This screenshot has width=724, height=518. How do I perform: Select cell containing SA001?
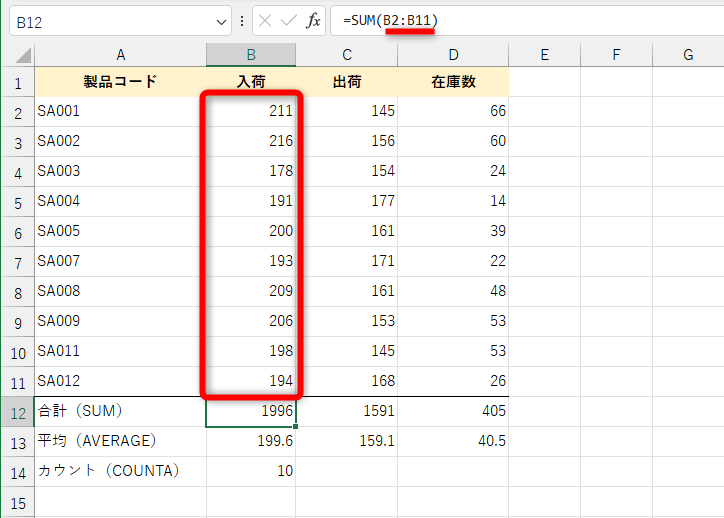click(x=121, y=111)
